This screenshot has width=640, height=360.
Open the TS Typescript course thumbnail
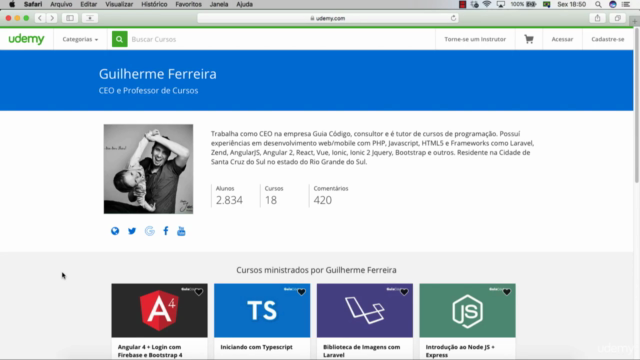pos(262,311)
